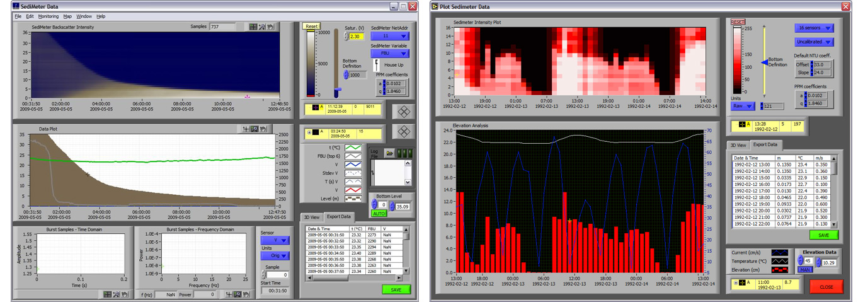Click the Bottom Definition slider in Plot window

pos(764,62)
